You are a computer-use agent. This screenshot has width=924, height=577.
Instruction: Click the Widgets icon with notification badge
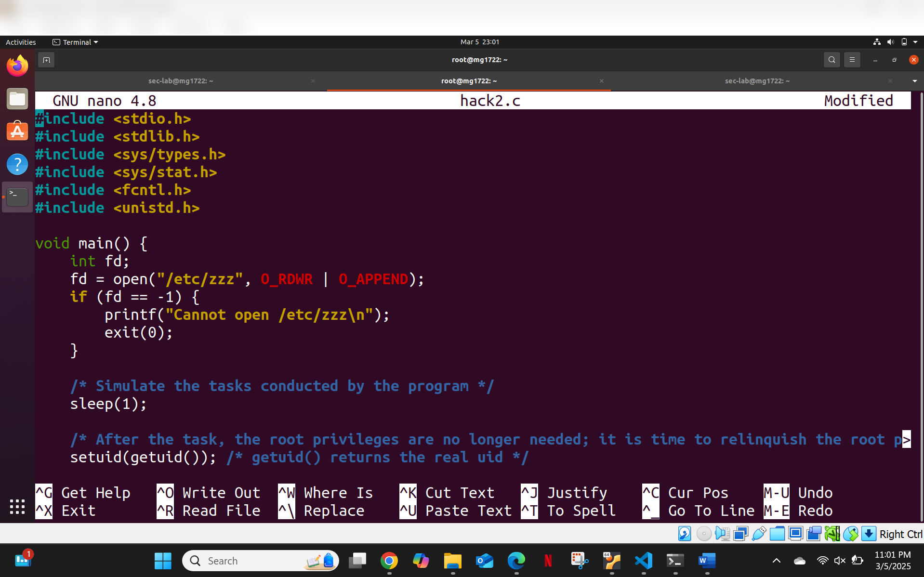point(23,559)
